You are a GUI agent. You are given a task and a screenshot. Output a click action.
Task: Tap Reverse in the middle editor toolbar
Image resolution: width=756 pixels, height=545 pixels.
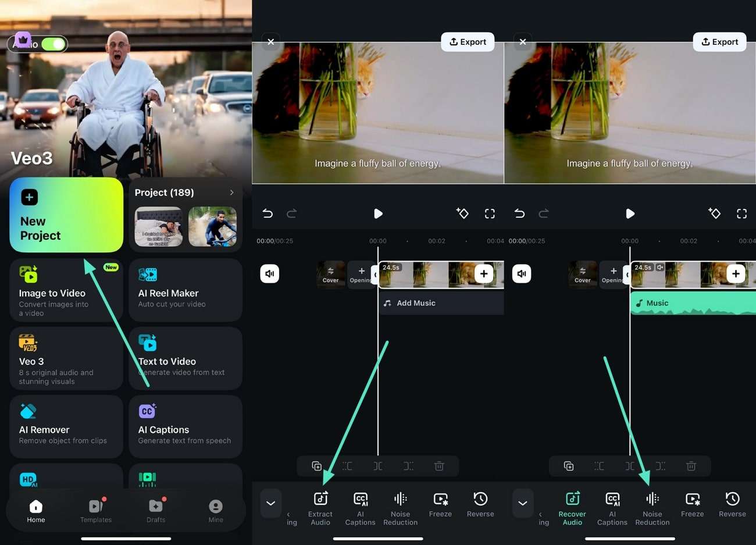(480, 505)
